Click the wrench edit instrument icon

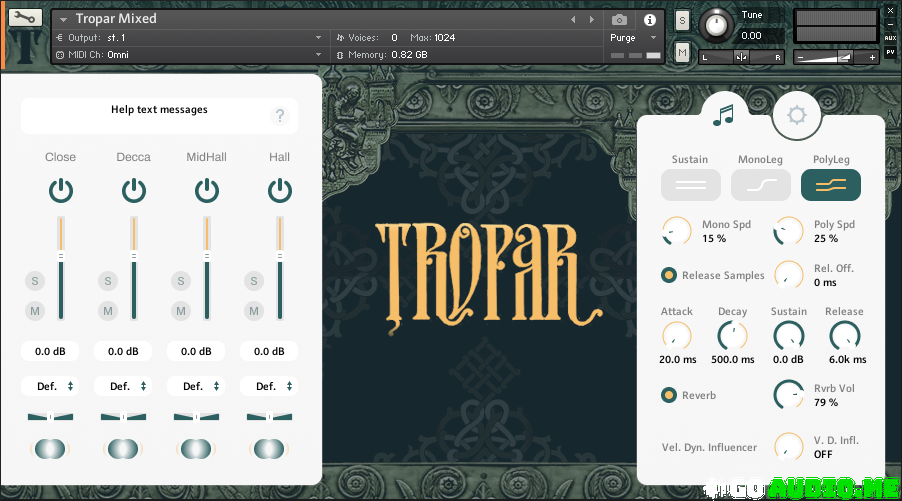point(25,18)
